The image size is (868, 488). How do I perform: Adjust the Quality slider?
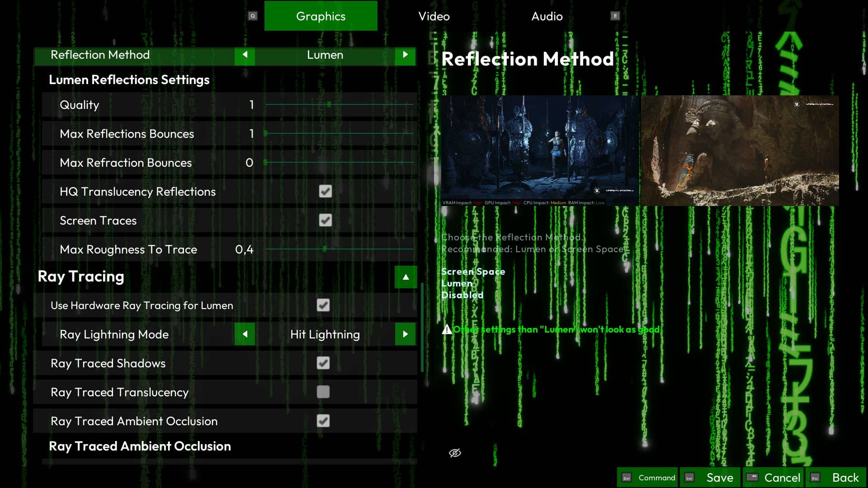click(339, 104)
